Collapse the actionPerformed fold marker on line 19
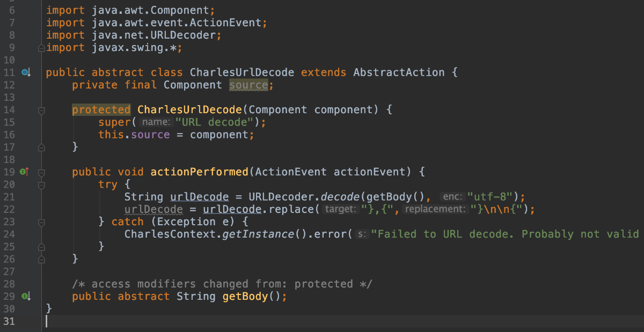 tap(41, 172)
